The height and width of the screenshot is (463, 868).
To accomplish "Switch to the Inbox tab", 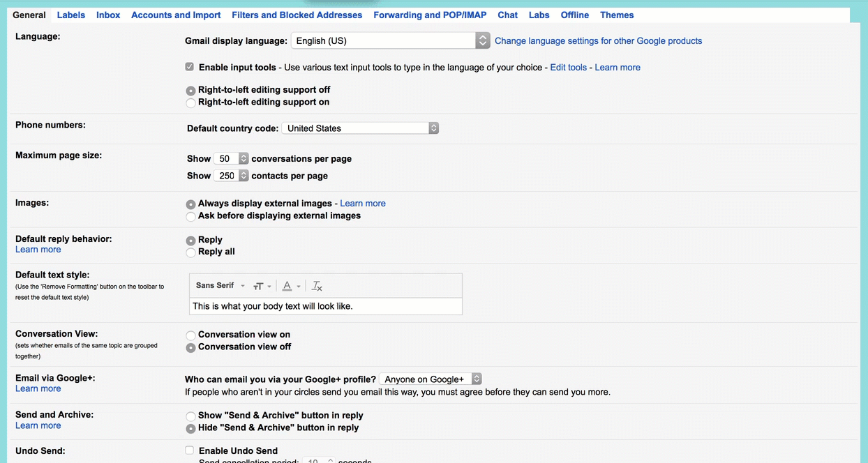I will (x=108, y=15).
